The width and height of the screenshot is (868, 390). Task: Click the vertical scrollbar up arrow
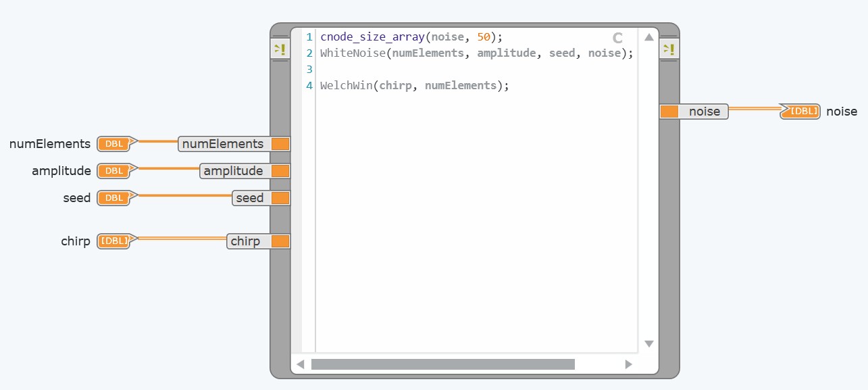[x=648, y=37]
